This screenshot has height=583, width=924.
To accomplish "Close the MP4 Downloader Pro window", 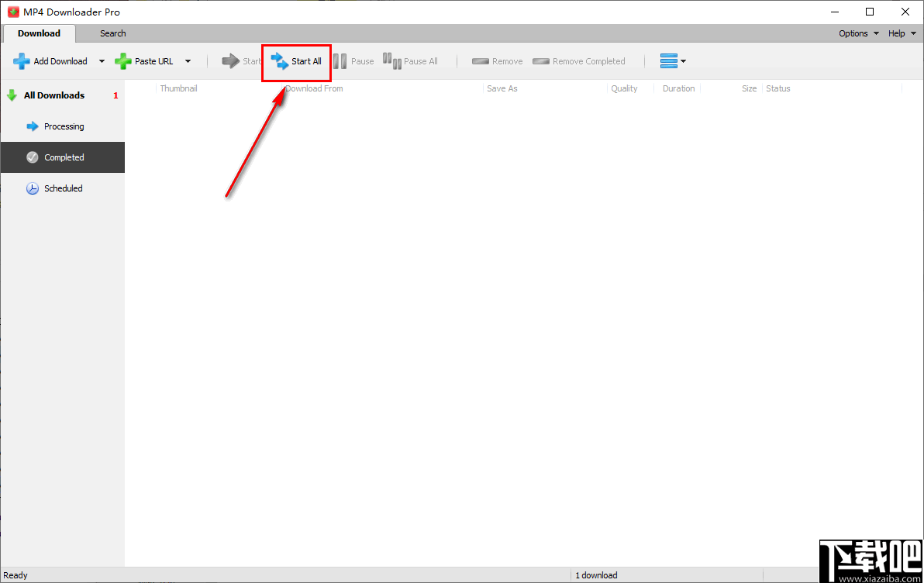I will [905, 12].
